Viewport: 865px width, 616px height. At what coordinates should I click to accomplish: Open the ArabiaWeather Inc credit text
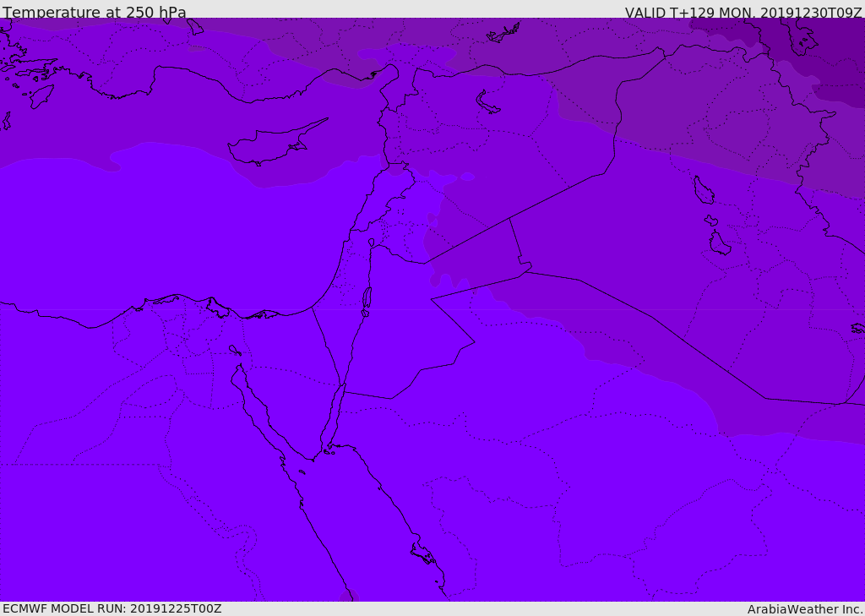pyautogui.click(x=805, y=609)
